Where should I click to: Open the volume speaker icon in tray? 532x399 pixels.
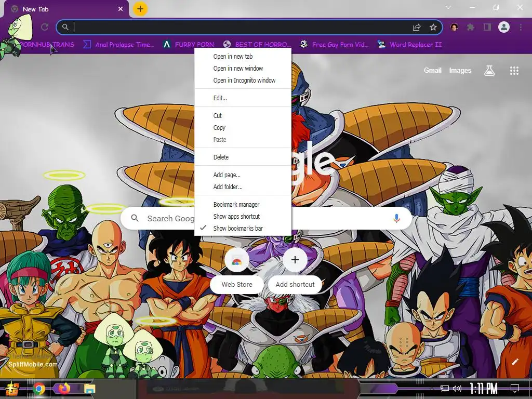coord(457,389)
